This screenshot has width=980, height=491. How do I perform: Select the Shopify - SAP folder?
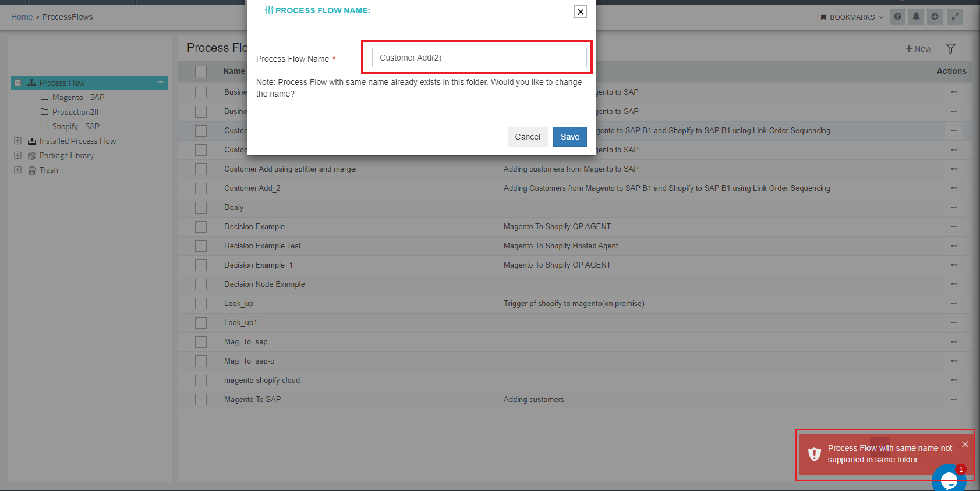click(x=75, y=126)
